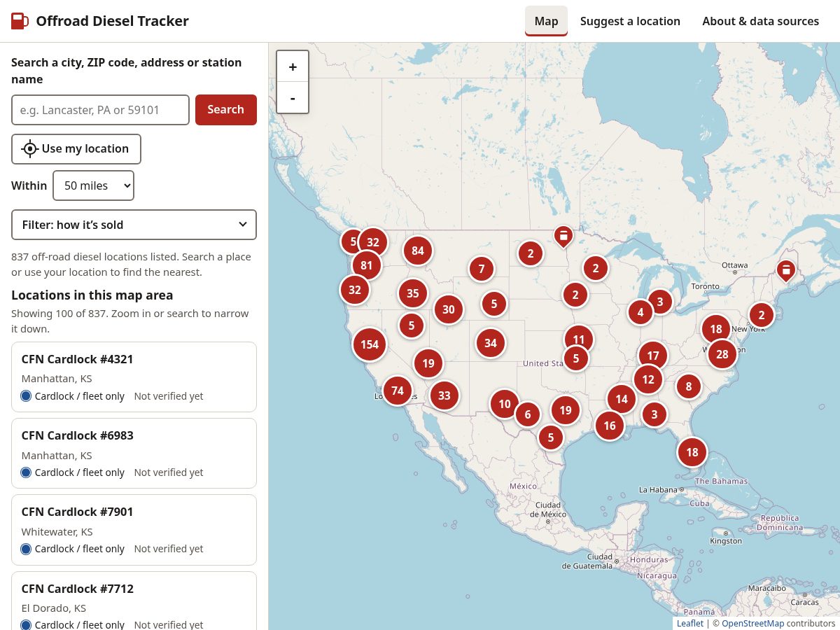
Task: Open the cluster marker labeled 7
Action: click(x=482, y=269)
